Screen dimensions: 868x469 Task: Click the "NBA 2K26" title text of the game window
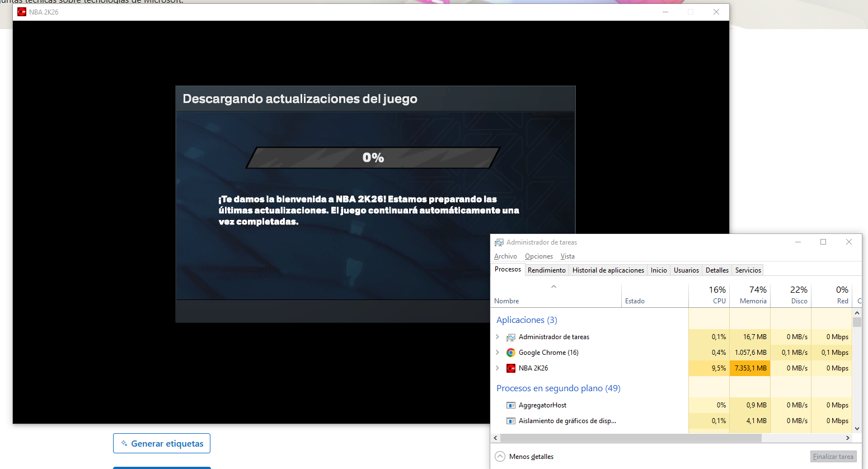click(44, 12)
